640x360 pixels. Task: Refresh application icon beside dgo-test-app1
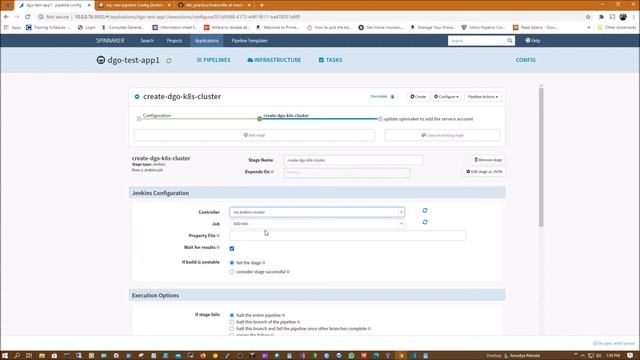[169, 60]
